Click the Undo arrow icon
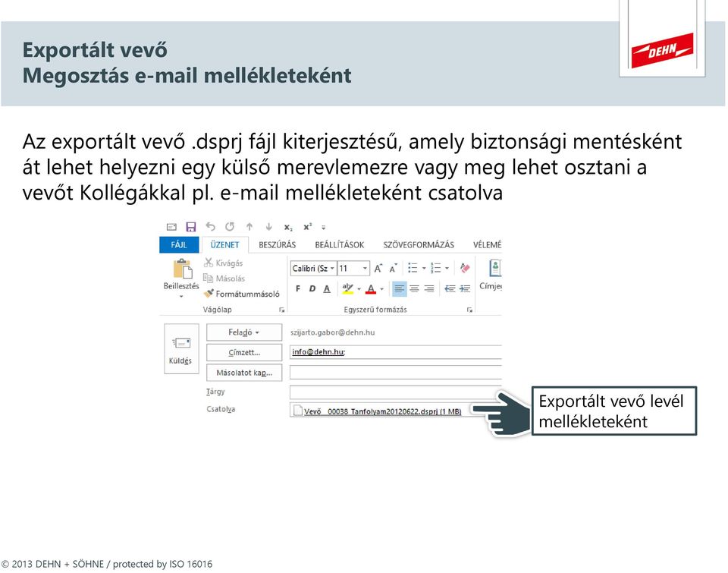This screenshot has width=728, height=573. tap(210, 227)
